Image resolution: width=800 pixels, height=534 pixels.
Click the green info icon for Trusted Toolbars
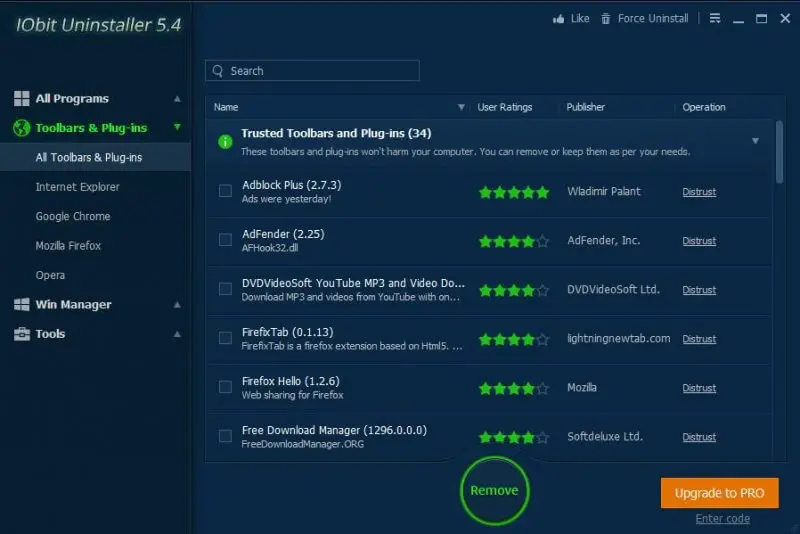tap(225, 141)
